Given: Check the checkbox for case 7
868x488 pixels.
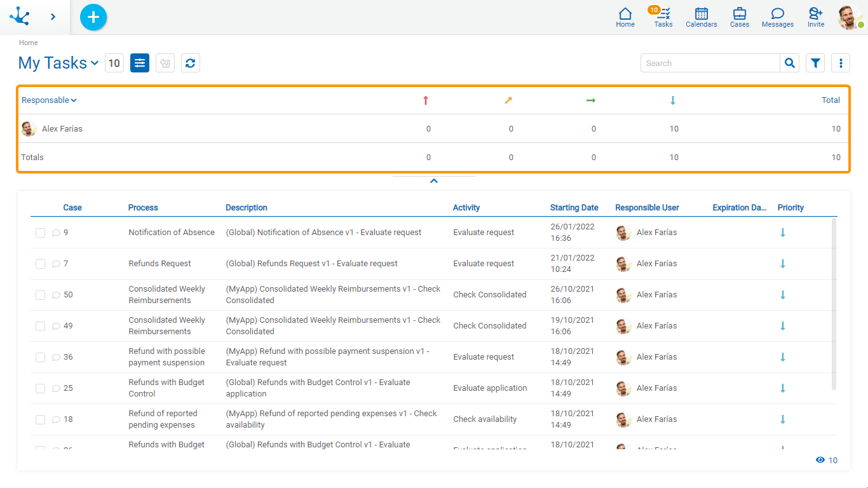Looking at the screenshot, I should point(40,264).
